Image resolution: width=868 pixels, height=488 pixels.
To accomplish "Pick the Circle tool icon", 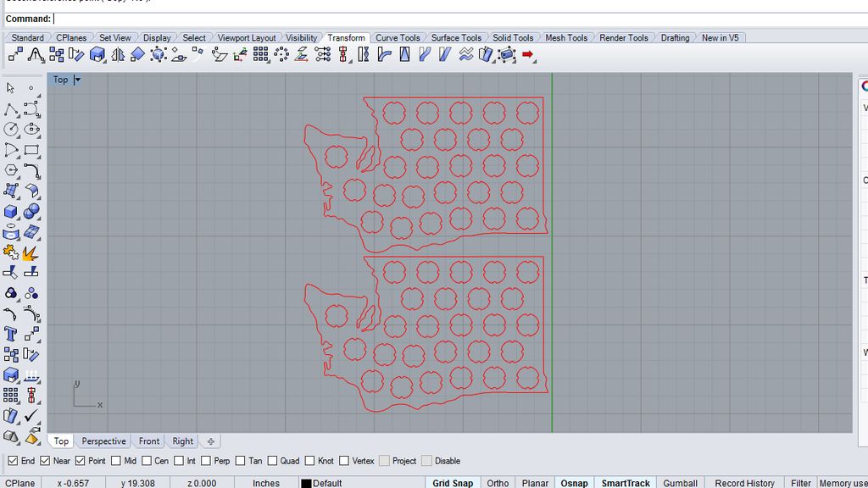I will click(x=10, y=130).
